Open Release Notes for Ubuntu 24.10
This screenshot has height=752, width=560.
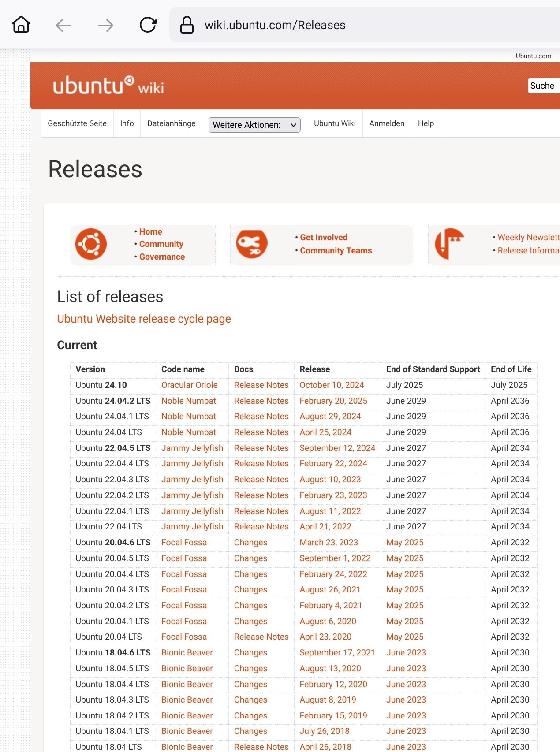coord(261,385)
